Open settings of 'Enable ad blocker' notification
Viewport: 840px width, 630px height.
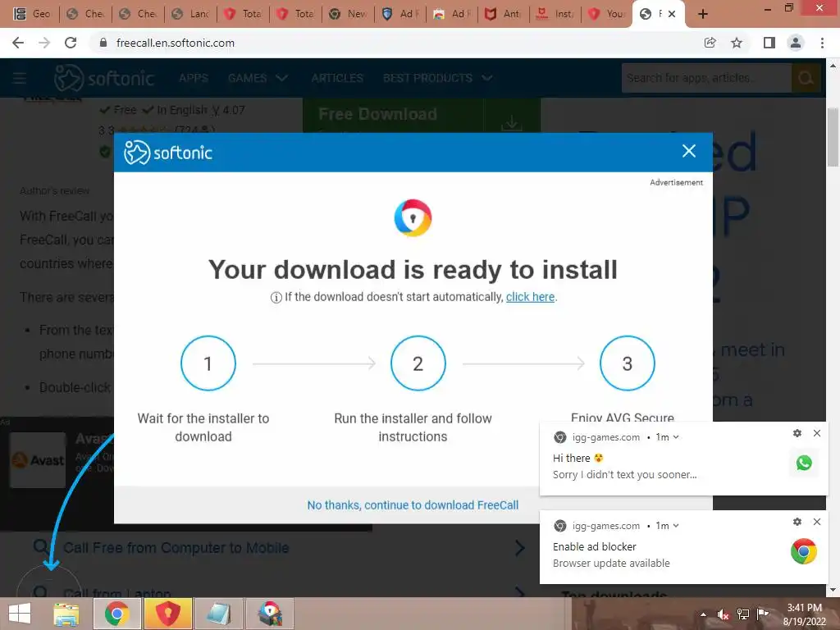[x=797, y=521]
